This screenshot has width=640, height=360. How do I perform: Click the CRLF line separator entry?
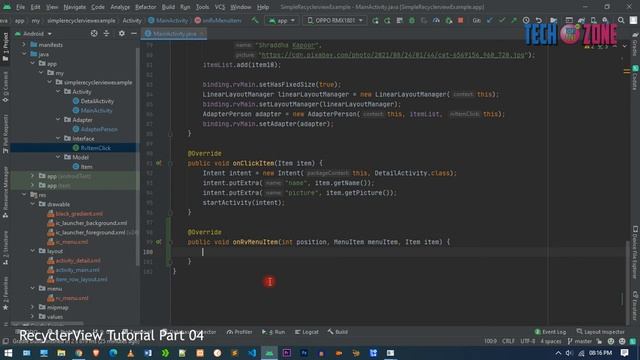pos(508,341)
